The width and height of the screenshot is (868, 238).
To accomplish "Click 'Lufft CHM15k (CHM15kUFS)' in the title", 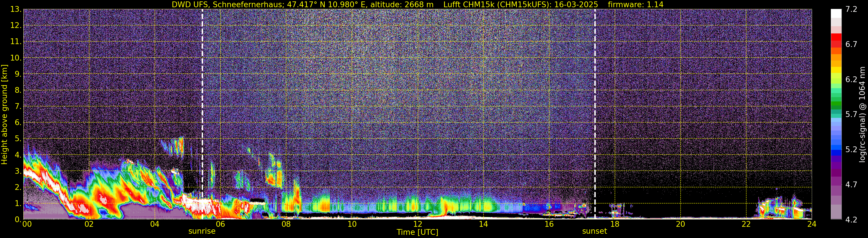I will [x=497, y=5].
